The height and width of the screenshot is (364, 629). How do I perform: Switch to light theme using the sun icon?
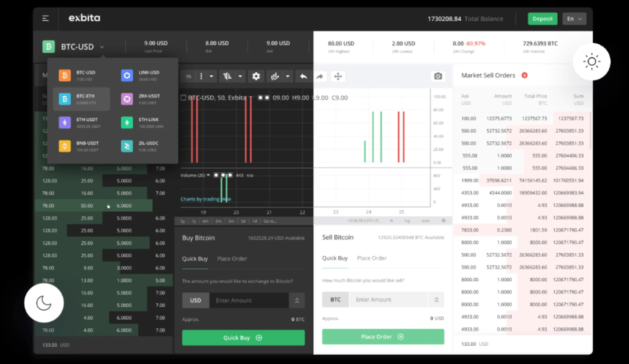[x=592, y=62]
